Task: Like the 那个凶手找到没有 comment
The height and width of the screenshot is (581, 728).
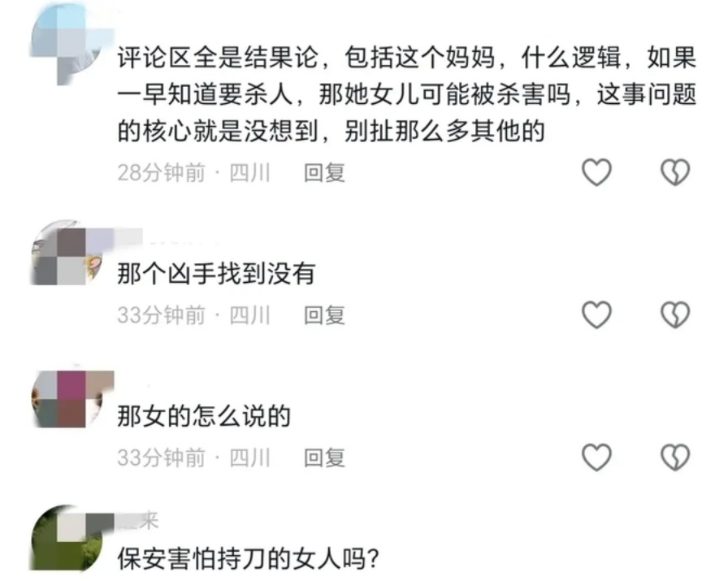Action: point(596,315)
